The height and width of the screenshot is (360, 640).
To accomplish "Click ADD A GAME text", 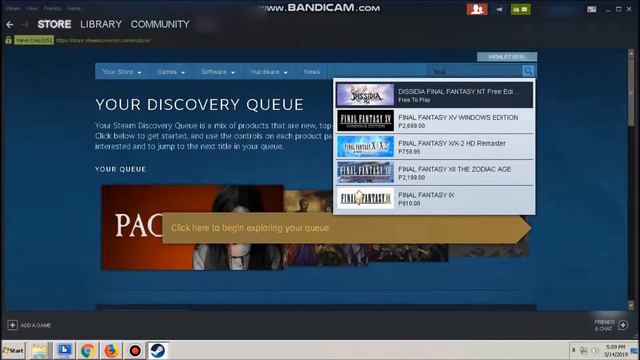I will pos(36,325).
